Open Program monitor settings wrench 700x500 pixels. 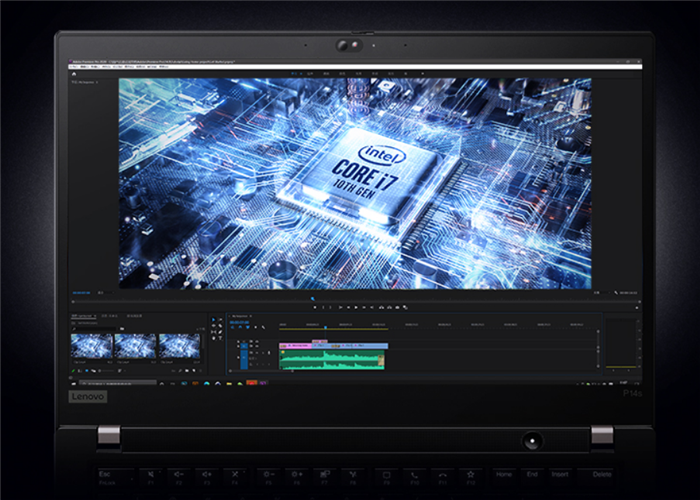(x=616, y=293)
